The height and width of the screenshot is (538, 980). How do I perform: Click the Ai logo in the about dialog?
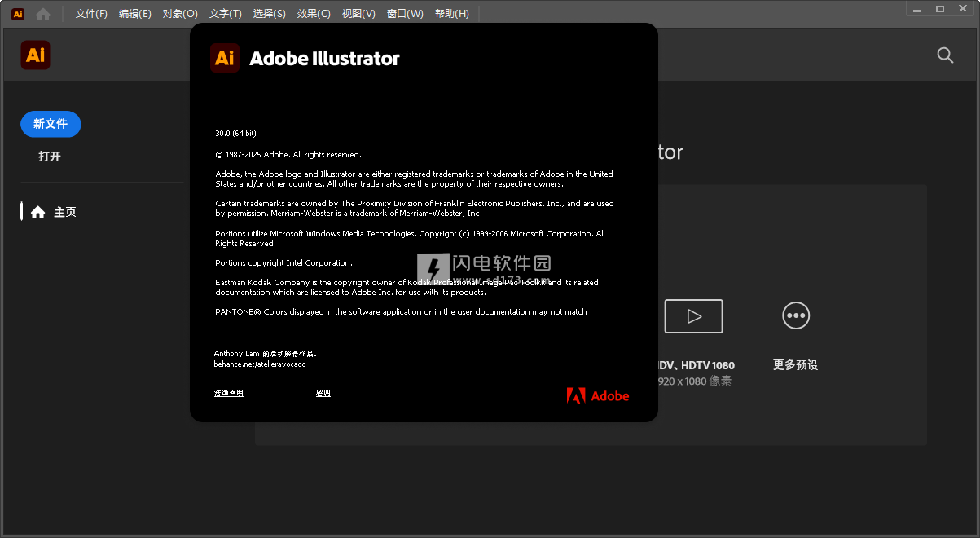pos(225,58)
